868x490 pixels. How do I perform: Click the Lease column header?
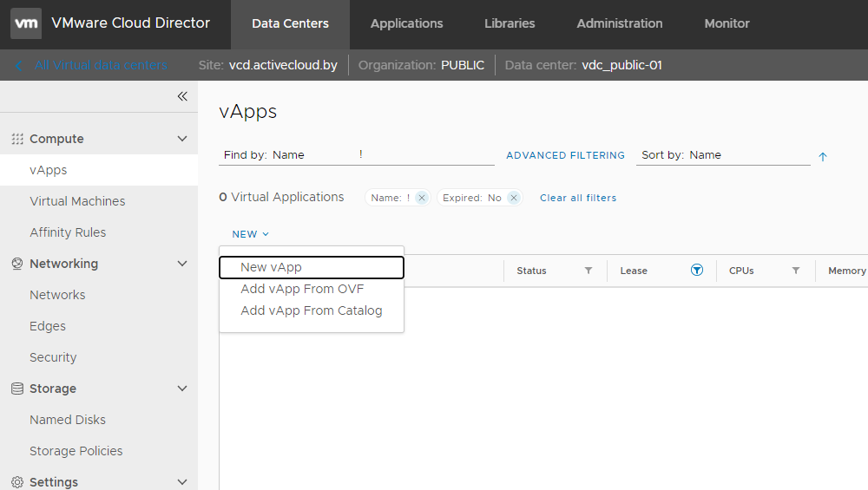click(634, 271)
